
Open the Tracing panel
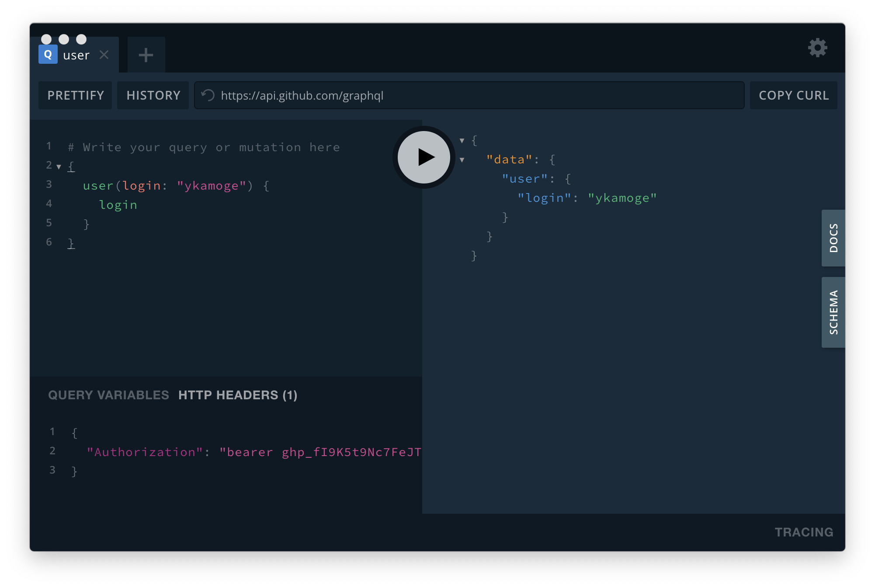pos(803,532)
